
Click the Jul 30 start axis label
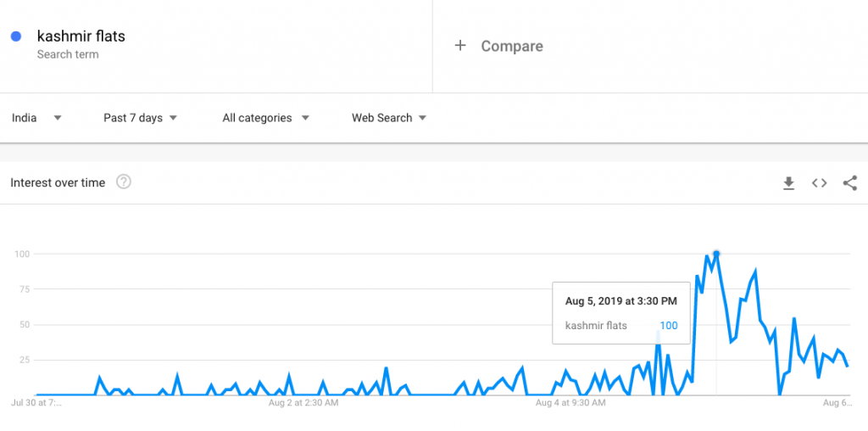pyautogui.click(x=36, y=403)
